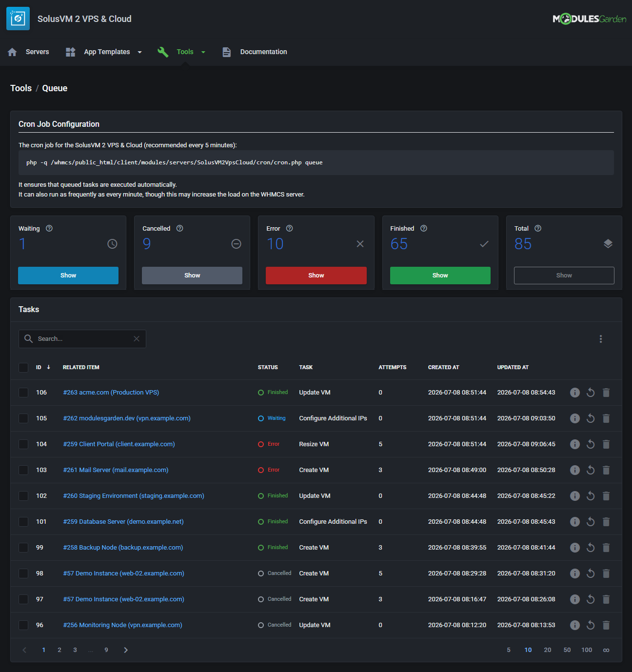Show Cancelled tasks with gray button

[192, 276]
